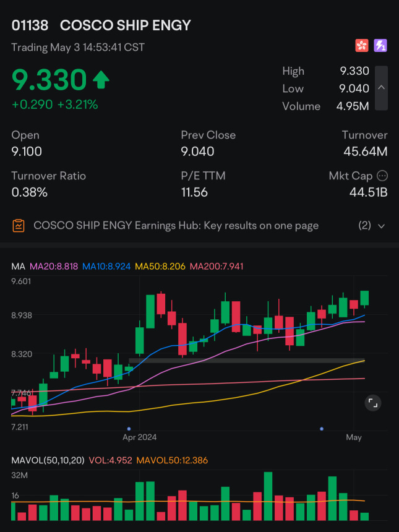Tap the Open value 9.100
This screenshot has height=532, width=399.
(27, 152)
